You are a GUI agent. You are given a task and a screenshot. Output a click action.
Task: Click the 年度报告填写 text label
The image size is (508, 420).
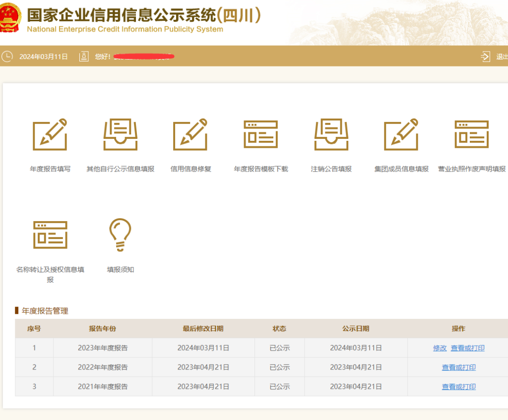coord(50,169)
